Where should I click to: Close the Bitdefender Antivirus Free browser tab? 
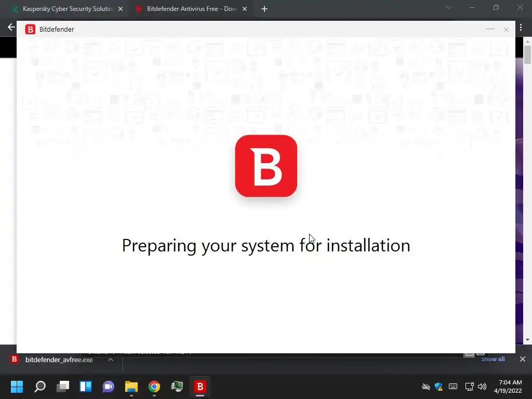pos(245,9)
